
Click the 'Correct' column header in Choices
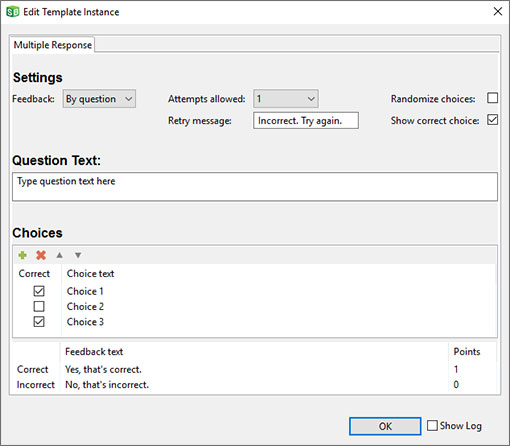[34, 273]
